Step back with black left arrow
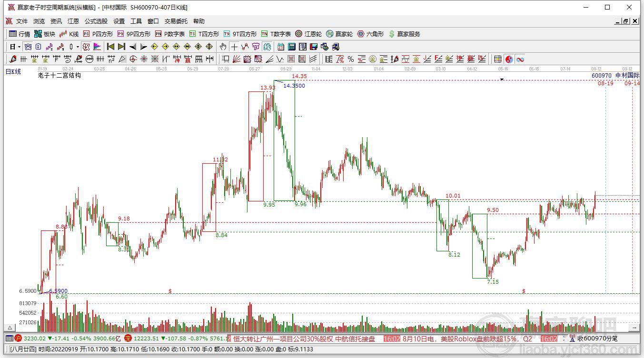 [x=132, y=47]
